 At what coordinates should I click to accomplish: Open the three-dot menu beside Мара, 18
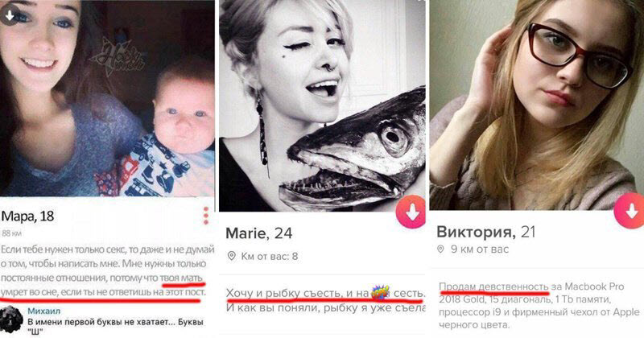206,216
